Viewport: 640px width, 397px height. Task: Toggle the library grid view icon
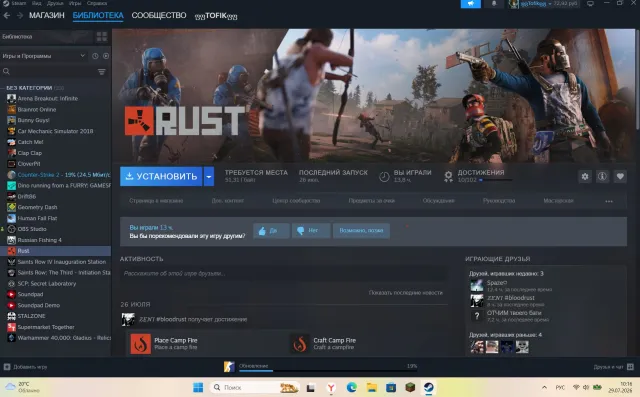click(102, 37)
